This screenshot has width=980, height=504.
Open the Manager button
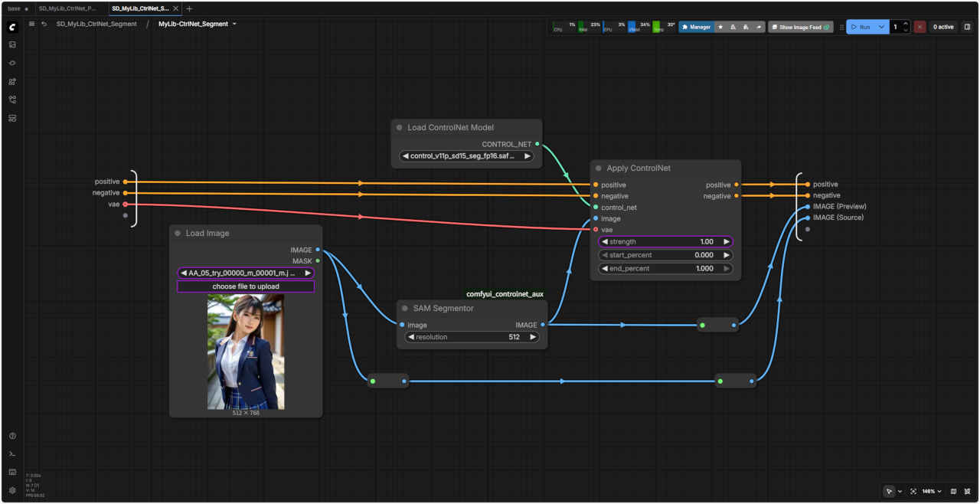pyautogui.click(x=696, y=27)
